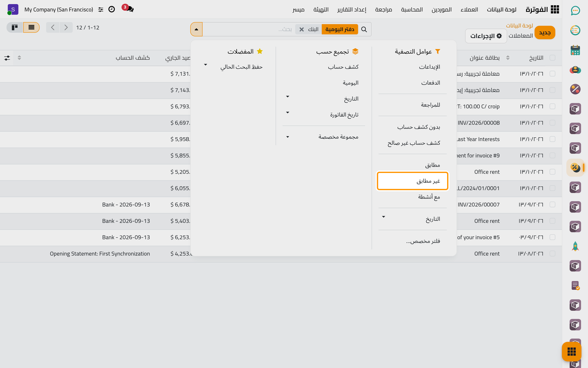
Task: Collapse the search options dropdown toggle
Action: (196, 29)
